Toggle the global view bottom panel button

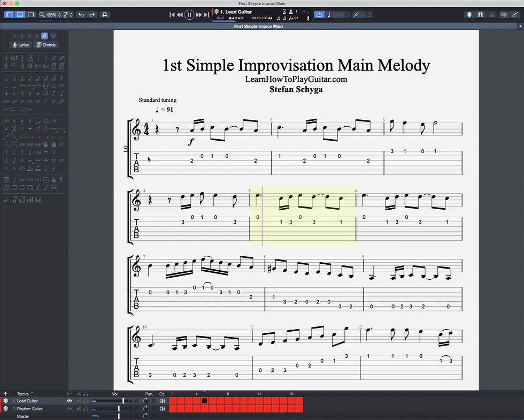click(20, 15)
